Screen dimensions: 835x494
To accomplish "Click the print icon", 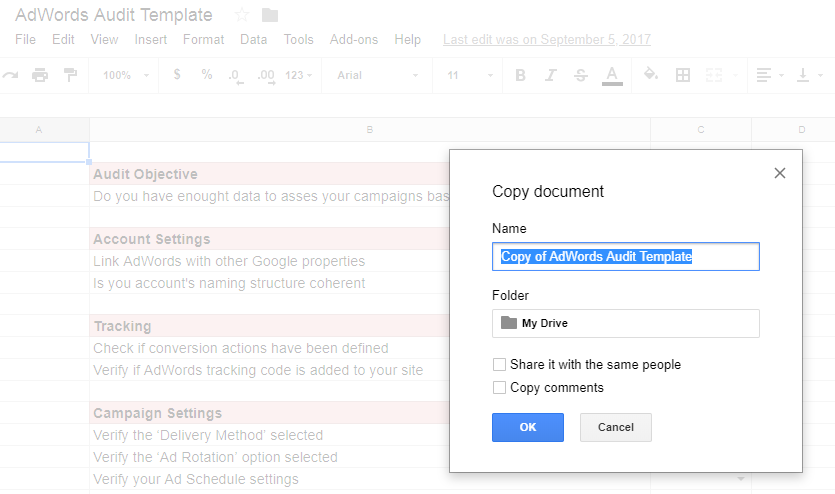I will [x=40, y=75].
